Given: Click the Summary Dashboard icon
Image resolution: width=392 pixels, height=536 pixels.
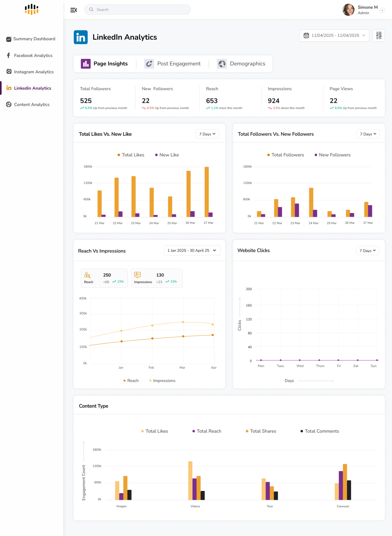Looking at the screenshot, I should coord(9,39).
